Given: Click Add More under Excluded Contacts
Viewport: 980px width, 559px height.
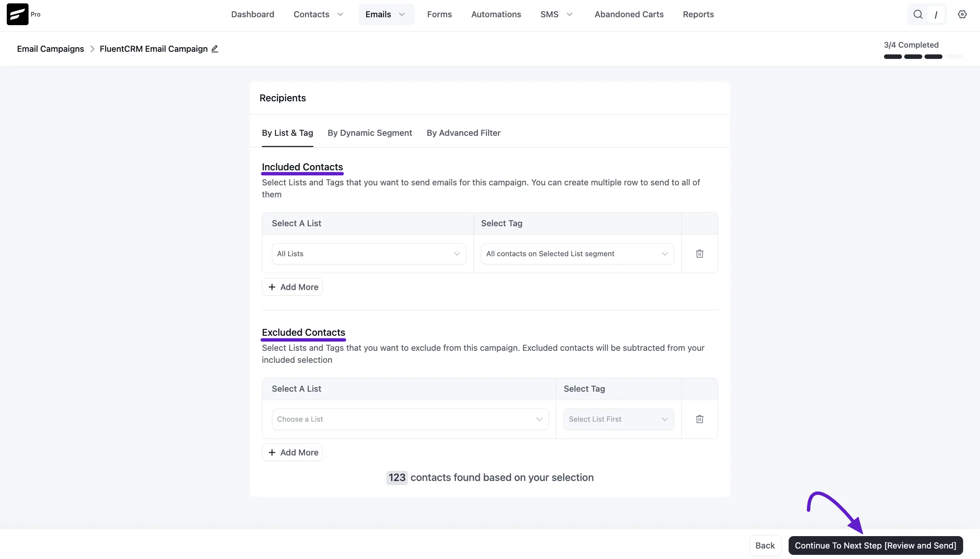Looking at the screenshot, I should point(292,452).
